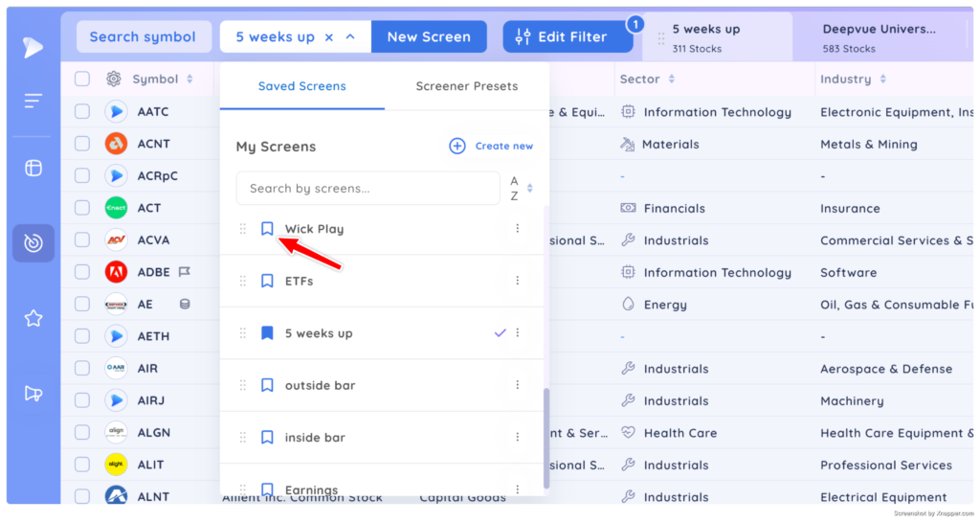Click the Energy sector cell
The image size is (980, 523).
(x=665, y=305)
